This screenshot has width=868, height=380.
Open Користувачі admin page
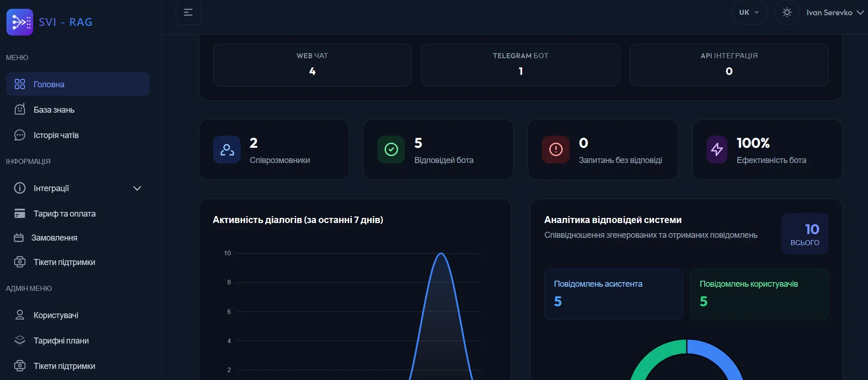pos(78,315)
